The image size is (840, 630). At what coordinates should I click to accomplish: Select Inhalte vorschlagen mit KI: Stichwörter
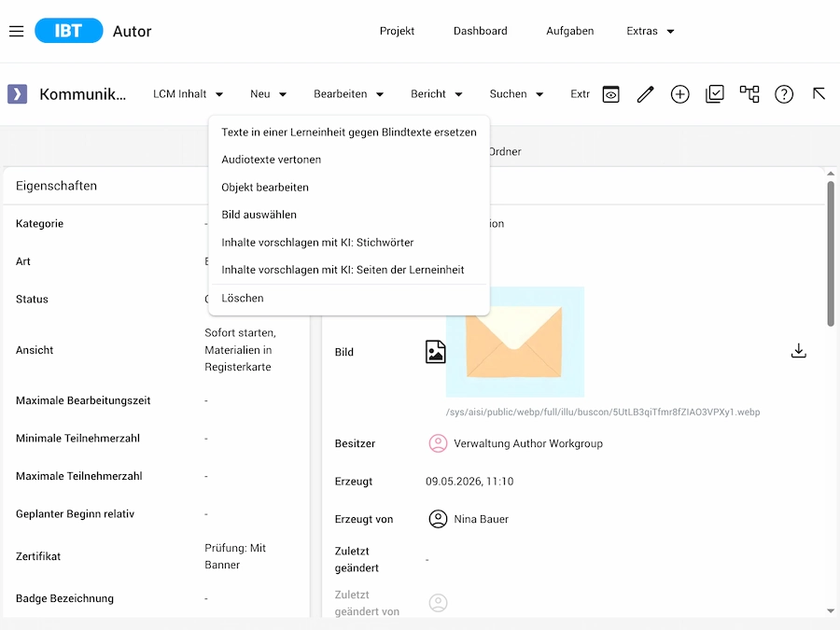(x=349, y=243)
